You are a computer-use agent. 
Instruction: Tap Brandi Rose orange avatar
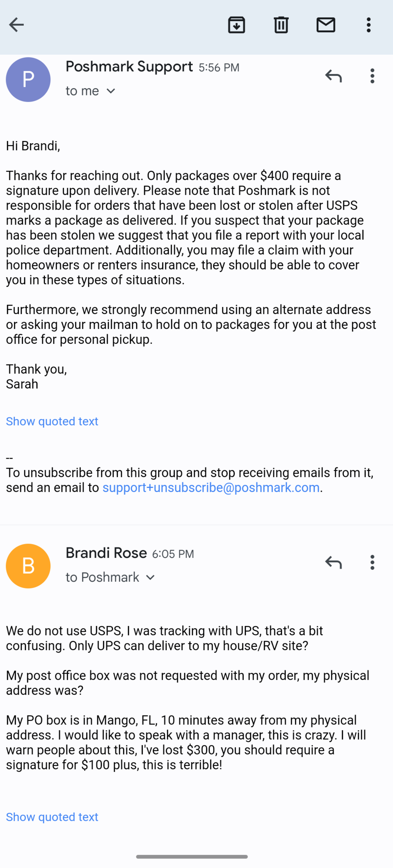tap(28, 566)
